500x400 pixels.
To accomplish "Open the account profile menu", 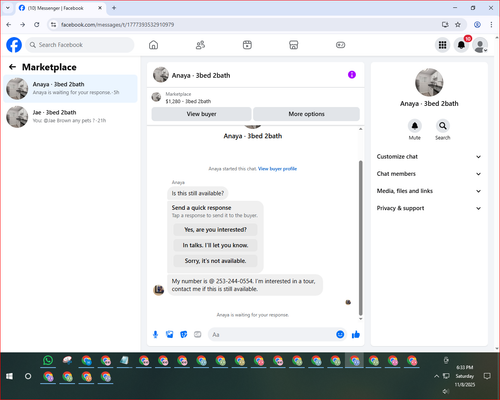I will pos(480,45).
